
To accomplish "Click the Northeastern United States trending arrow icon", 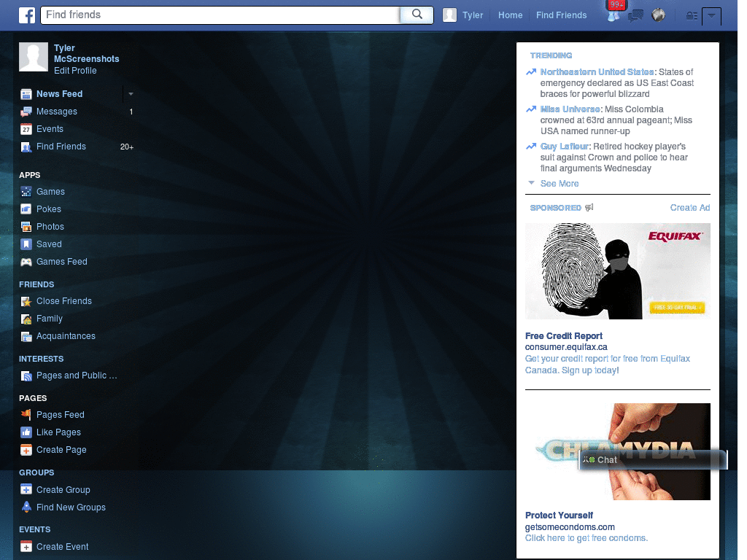I will 531,72.
